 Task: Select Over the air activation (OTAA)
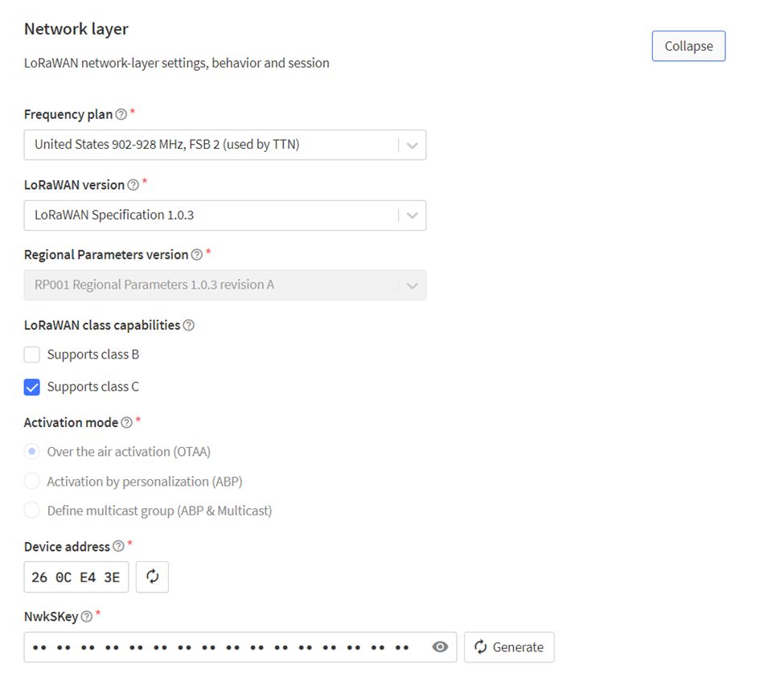(x=32, y=452)
